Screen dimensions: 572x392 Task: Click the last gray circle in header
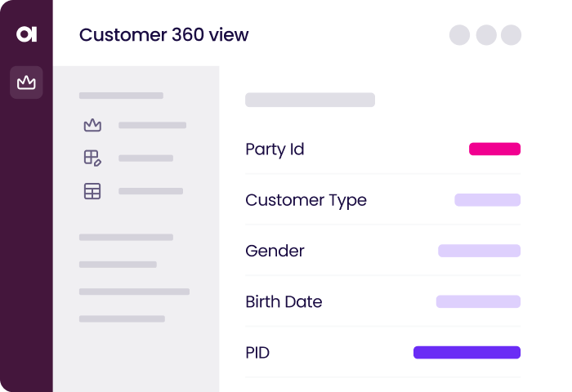(512, 35)
